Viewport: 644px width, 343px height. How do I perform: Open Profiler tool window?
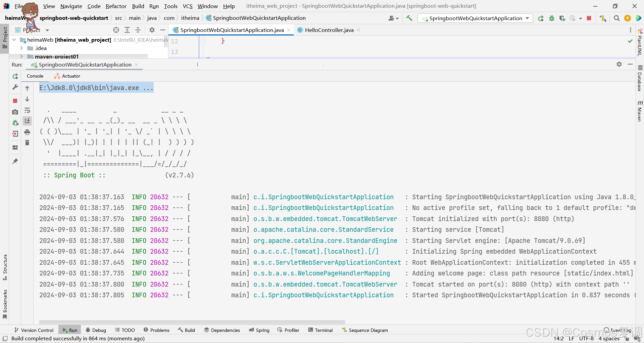pyautogui.click(x=288, y=330)
